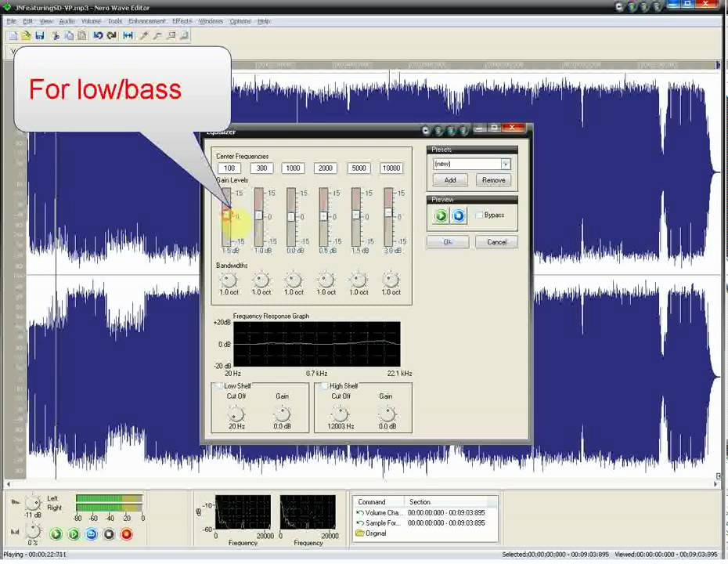Click the grey stop button in transport

click(x=109, y=534)
